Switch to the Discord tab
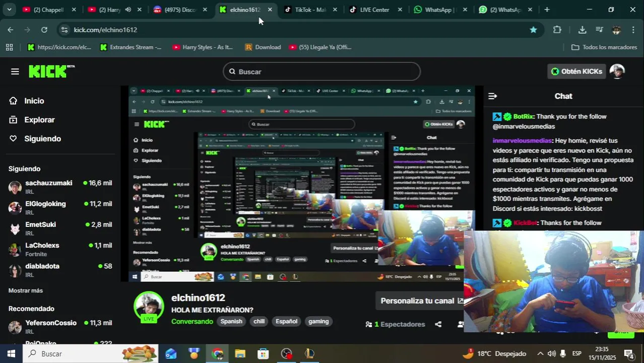 coord(180,10)
